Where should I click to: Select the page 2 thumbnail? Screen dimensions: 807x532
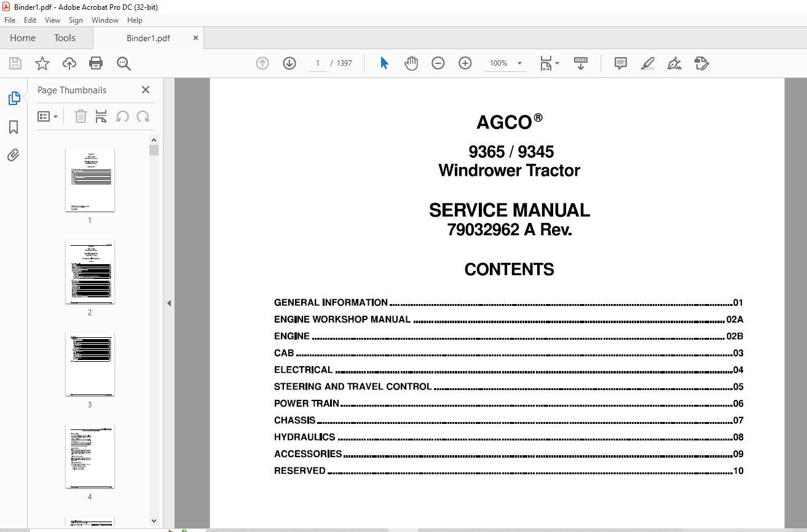coord(90,272)
